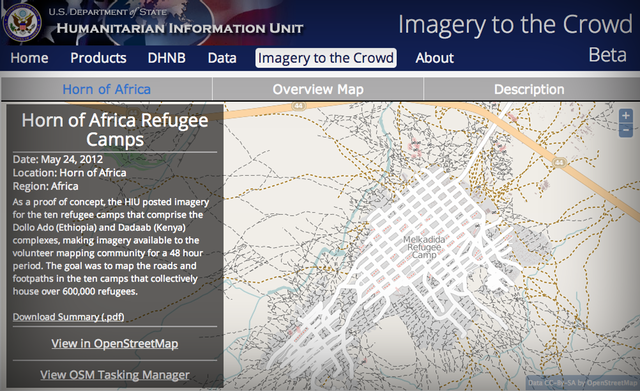Zoom out the map with minus button
640x391 pixels.
[x=626, y=130]
